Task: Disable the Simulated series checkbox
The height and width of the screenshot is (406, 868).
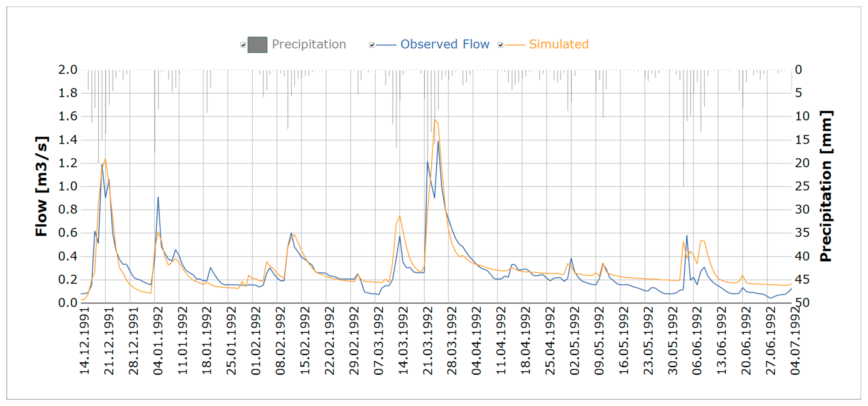Action: click(x=500, y=45)
